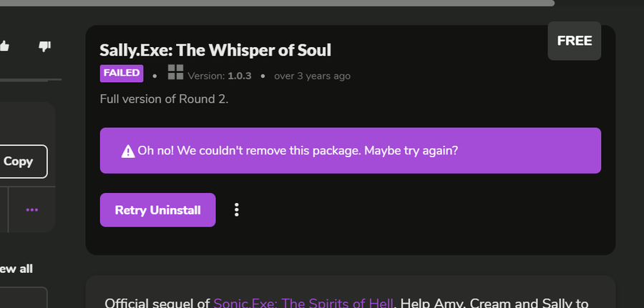644x308 pixels.
Task: Click the View all link
Action: click(16, 269)
